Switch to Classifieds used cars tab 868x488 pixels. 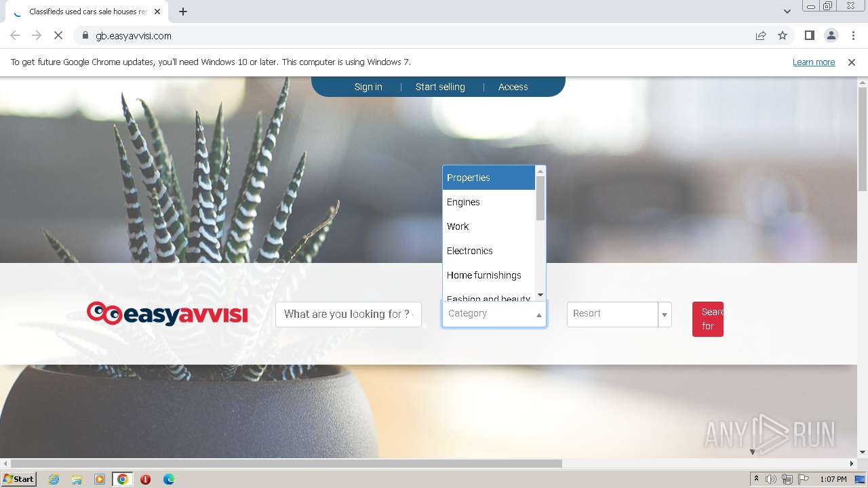[x=88, y=12]
